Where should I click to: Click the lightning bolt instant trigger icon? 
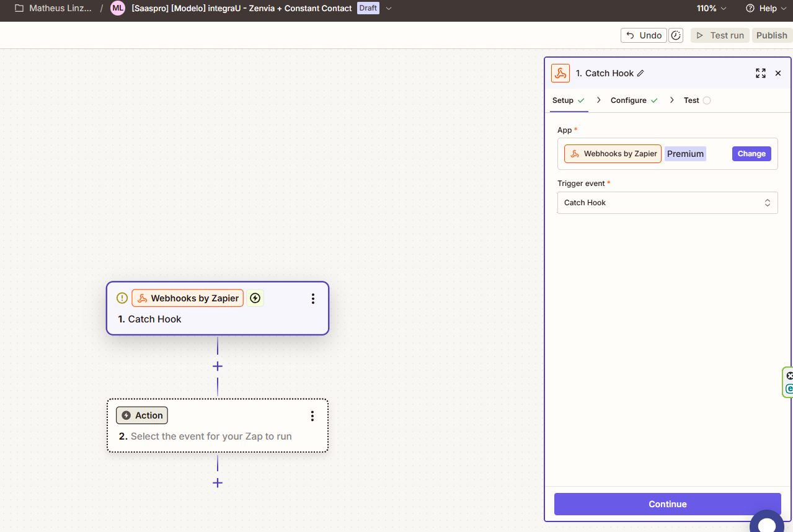pos(255,298)
